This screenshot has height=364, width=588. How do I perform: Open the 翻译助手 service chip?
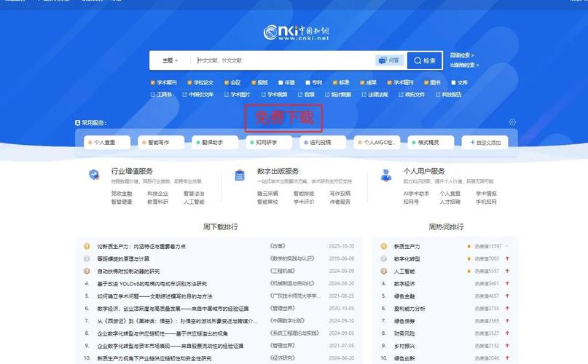pos(215,143)
